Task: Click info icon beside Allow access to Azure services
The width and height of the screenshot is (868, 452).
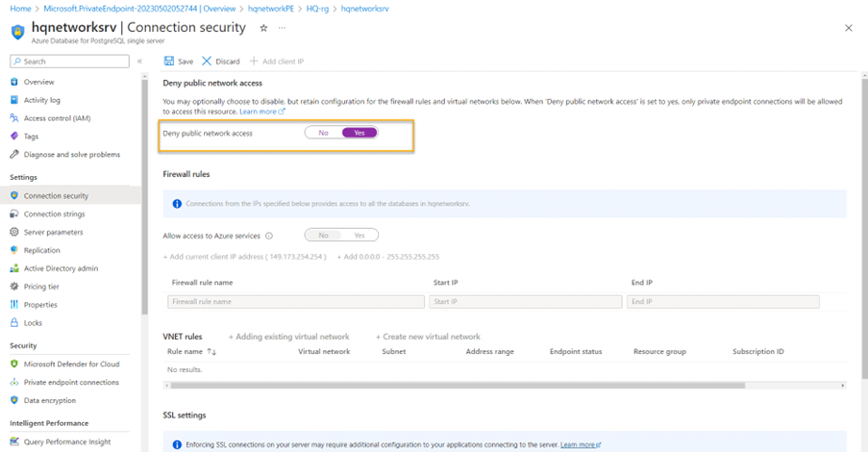Action: tap(269, 236)
